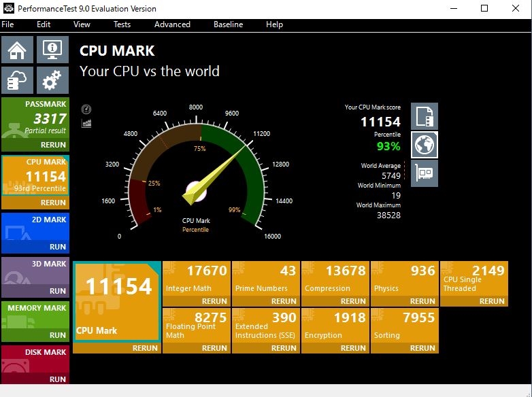
Task: Open the Home dashboard icon
Action: [x=17, y=50]
